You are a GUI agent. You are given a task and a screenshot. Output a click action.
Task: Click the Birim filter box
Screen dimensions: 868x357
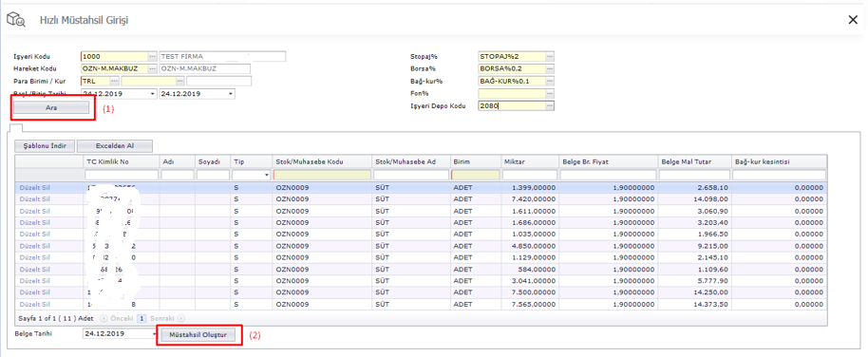475,175
